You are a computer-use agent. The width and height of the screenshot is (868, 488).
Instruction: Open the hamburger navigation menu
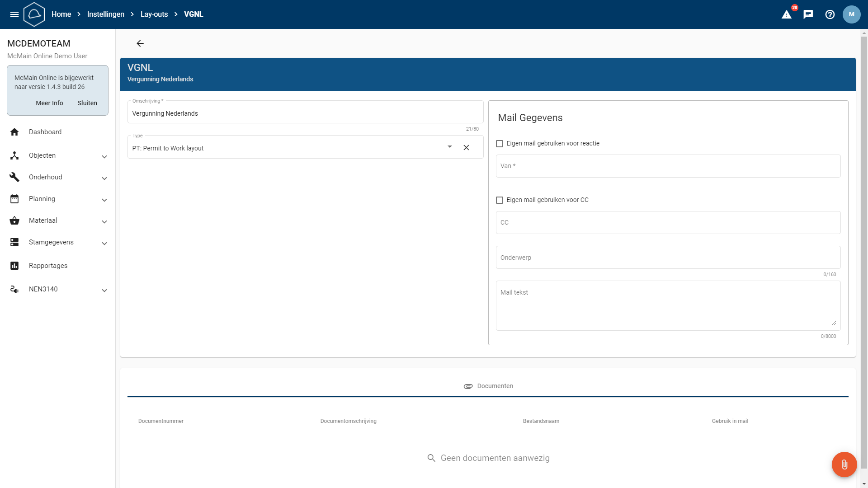pyautogui.click(x=14, y=14)
